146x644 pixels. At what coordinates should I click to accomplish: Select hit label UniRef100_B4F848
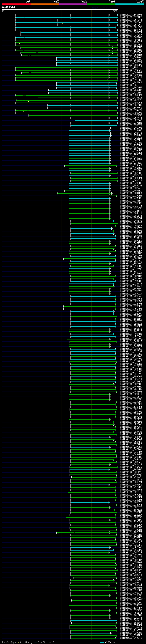pyautogui.click(x=131, y=82)
